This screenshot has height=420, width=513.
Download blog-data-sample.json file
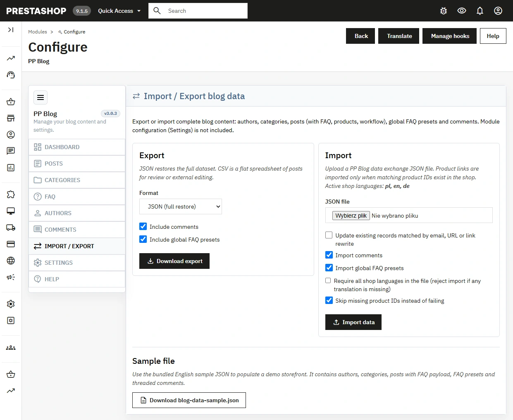pos(189,400)
